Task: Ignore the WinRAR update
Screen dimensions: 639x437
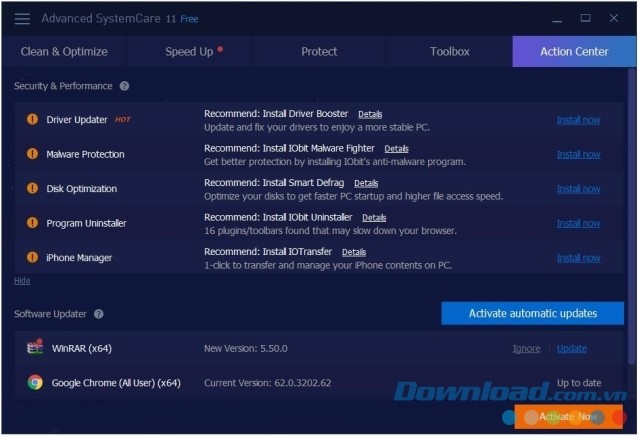Action: [526, 349]
